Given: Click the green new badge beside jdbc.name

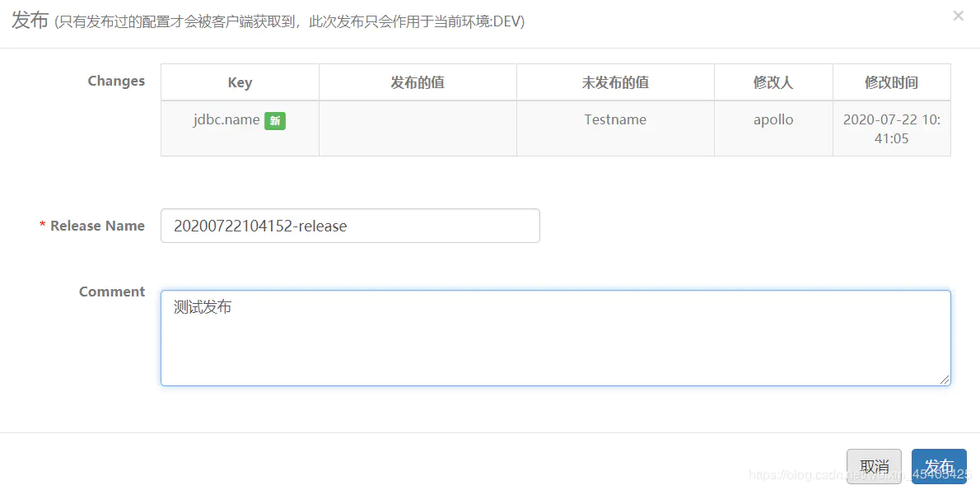Looking at the screenshot, I should point(275,121).
